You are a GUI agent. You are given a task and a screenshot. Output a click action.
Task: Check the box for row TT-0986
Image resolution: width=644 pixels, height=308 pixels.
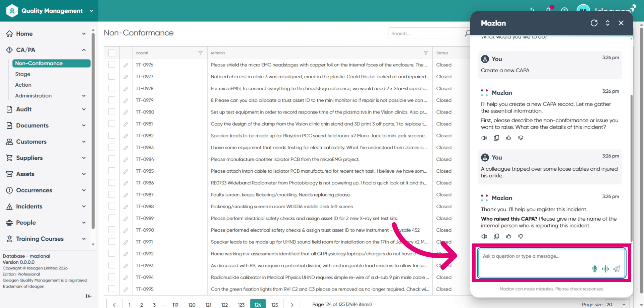[112, 182]
